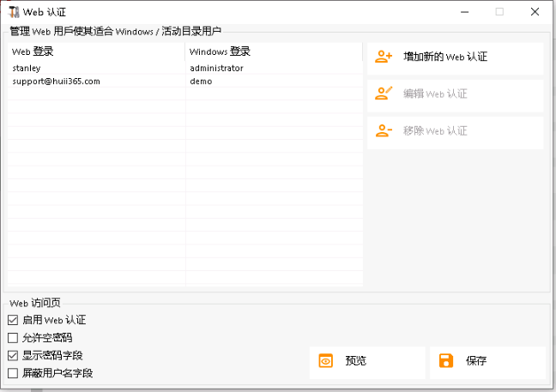Tick the 屏蔽用户名字段 checkbox
556x392 pixels.
(x=13, y=373)
